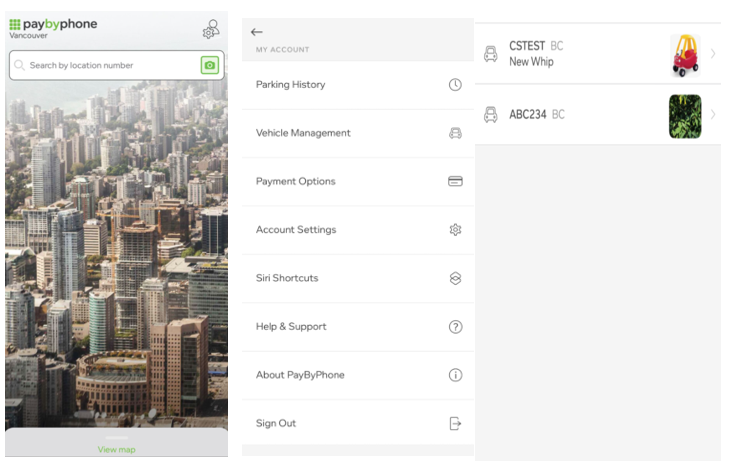Click the paybyphone green grid logo
Viewport: 735px width, 467px height.
15,24
